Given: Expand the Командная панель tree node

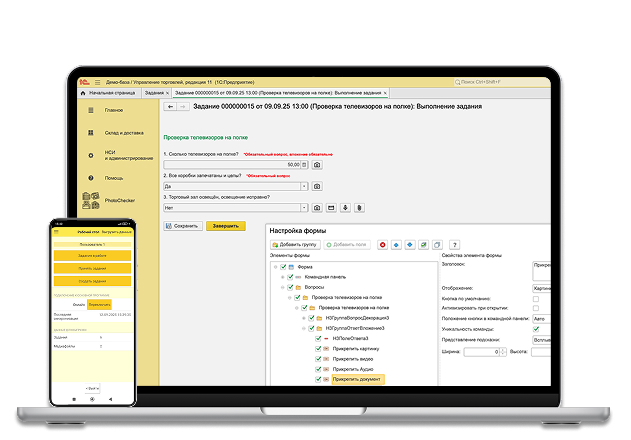Looking at the screenshot, I should (283, 278).
